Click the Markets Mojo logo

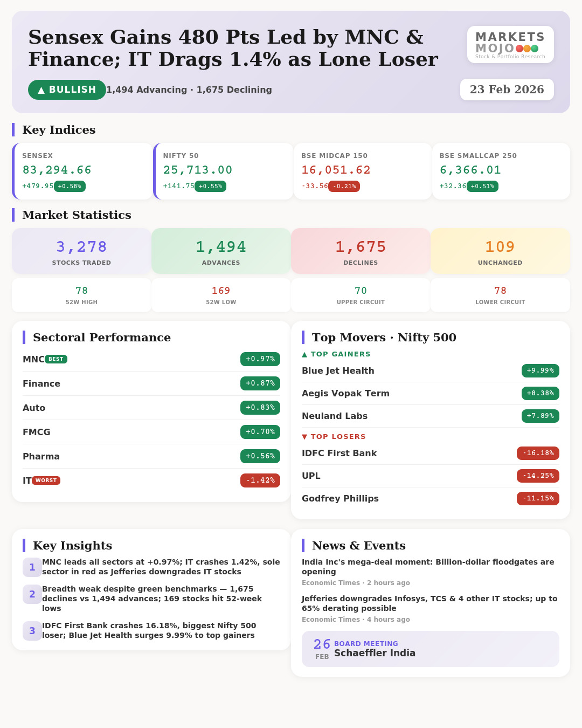click(510, 45)
